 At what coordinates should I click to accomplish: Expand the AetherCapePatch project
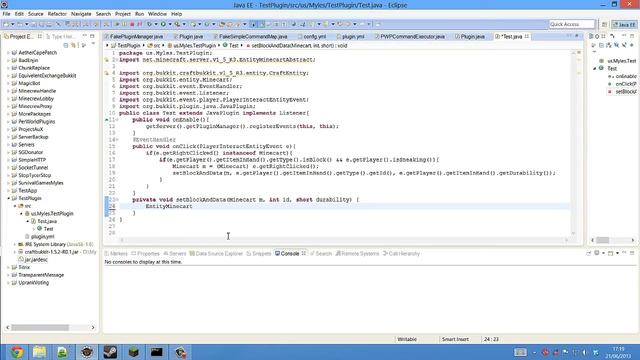pyautogui.click(x=8, y=53)
